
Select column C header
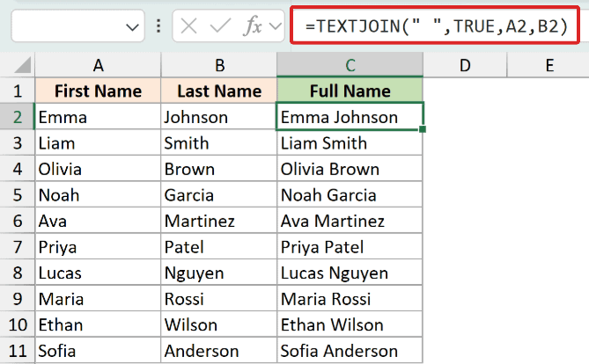(350, 65)
